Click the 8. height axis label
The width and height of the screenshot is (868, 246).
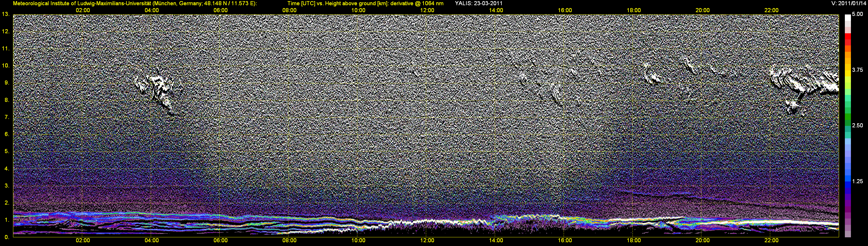click(7, 100)
